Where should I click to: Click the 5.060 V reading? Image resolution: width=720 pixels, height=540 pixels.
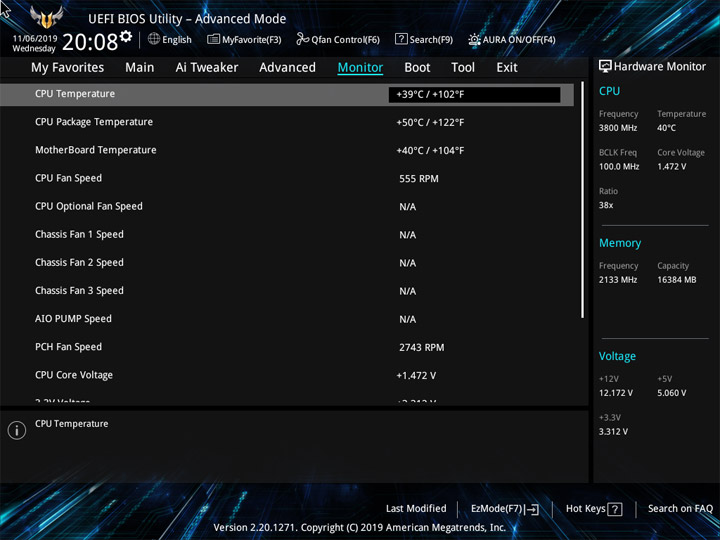(672, 393)
